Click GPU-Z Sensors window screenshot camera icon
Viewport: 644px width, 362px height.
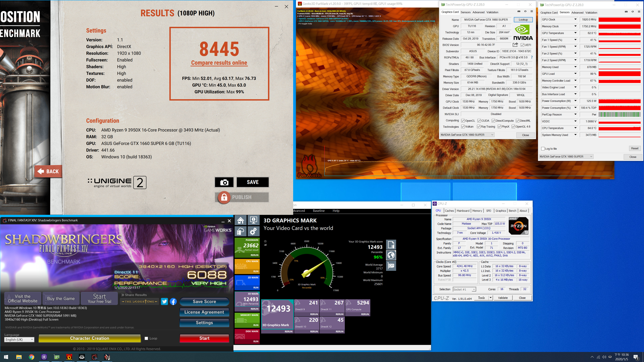pyautogui.click(x=626, y=12)
